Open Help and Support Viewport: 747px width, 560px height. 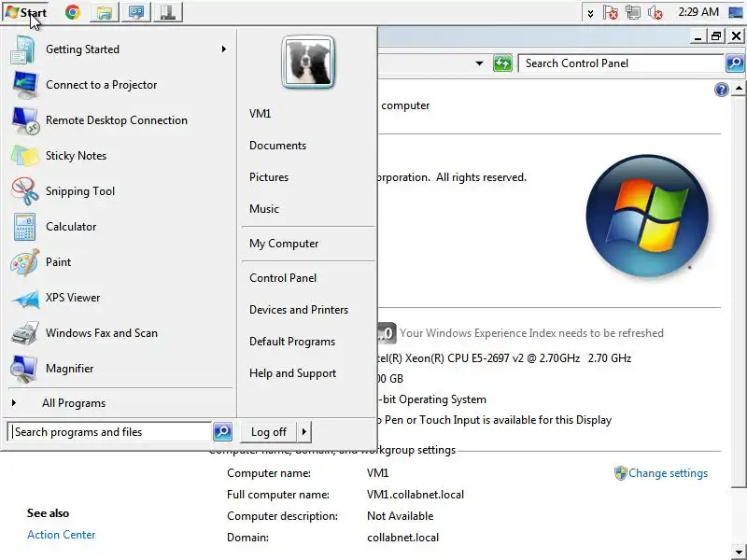tap(292, 373)
